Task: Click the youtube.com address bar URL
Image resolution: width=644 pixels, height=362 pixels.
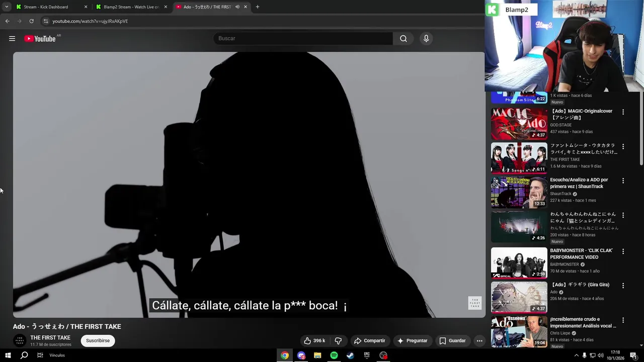Action: [x=90, y=21]
